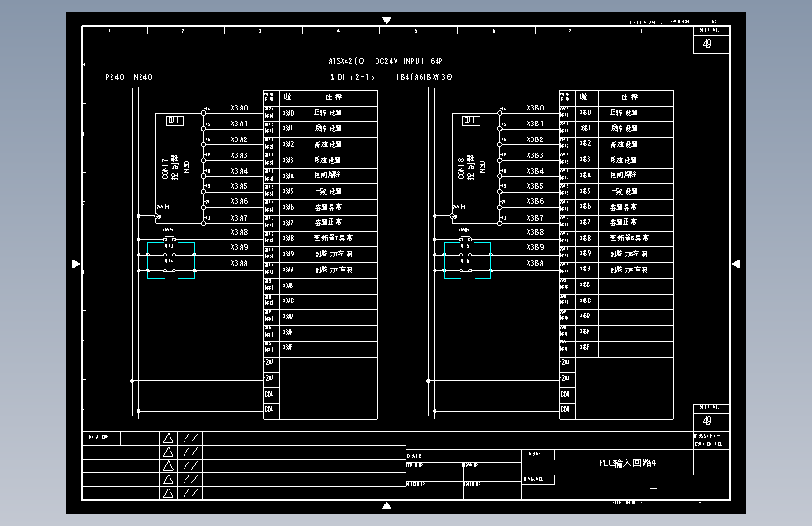Select wire label X3AA
Viewport: 812px width, 526px height.
coord(240,263)
